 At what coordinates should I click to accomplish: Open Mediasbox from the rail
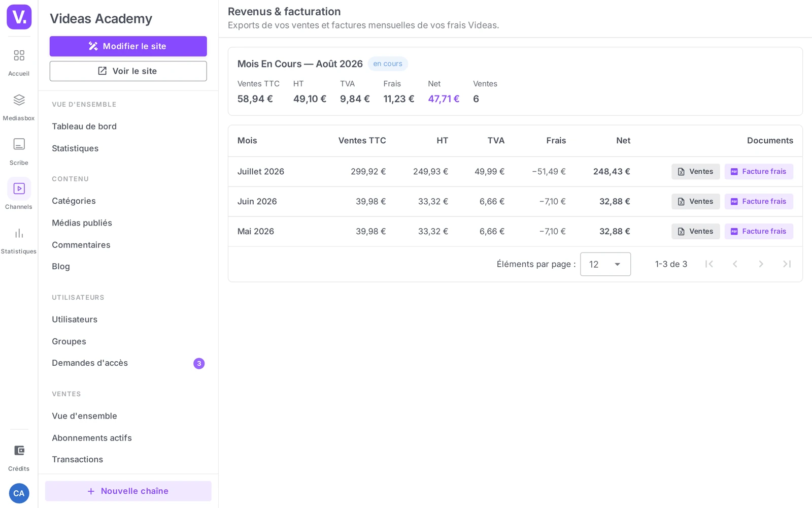pos(19,107)
